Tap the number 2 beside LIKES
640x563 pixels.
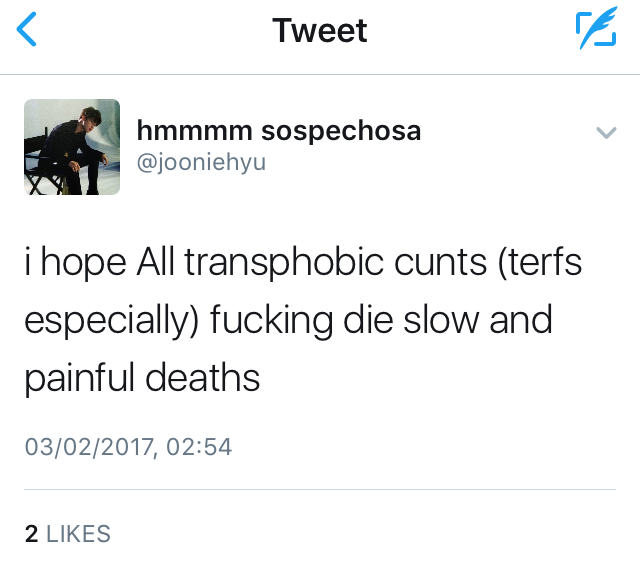point(31,534)
